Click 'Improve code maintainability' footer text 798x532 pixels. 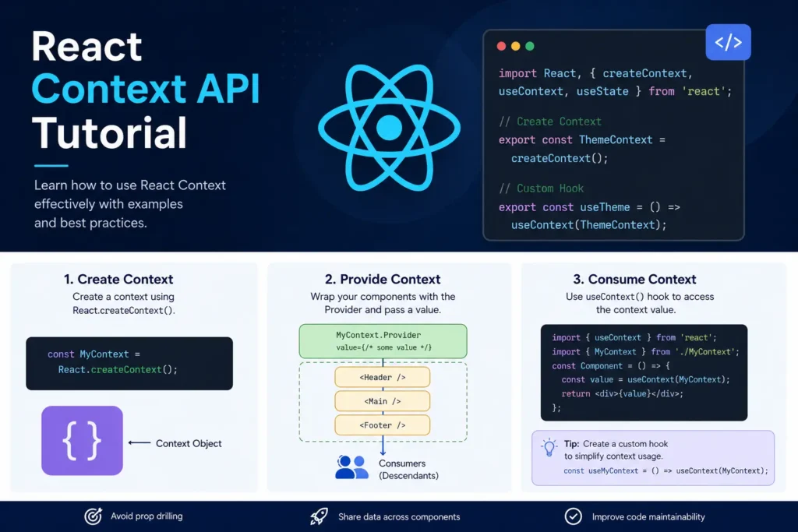tap(648, 516)
